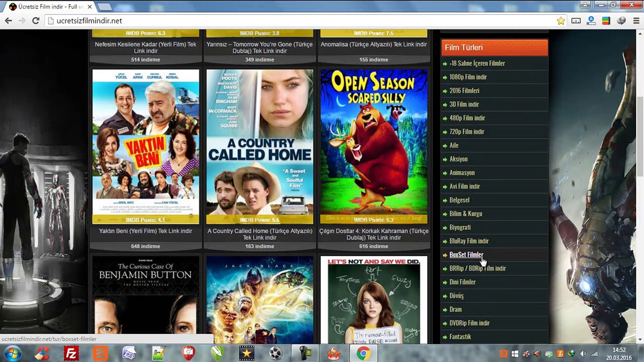Select the Biyografi genre link
The height and width of the screenshot is (362, 644).
click(x=460, y=228)
